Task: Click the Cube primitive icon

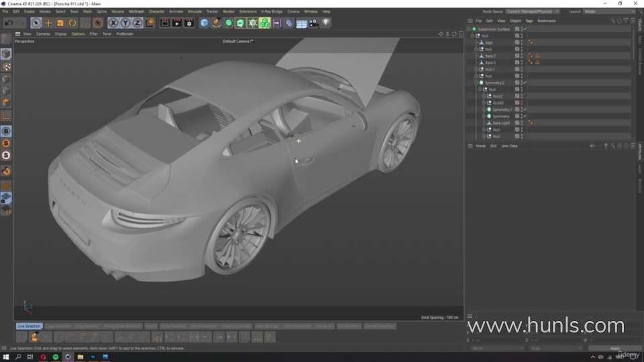Action: [x=205, y=23]
